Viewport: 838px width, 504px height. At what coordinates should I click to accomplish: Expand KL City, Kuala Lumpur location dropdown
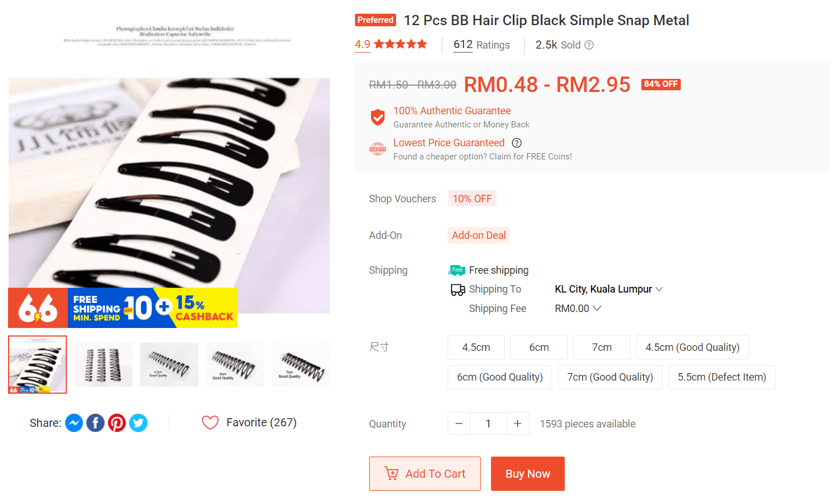(x=609, y=289)
